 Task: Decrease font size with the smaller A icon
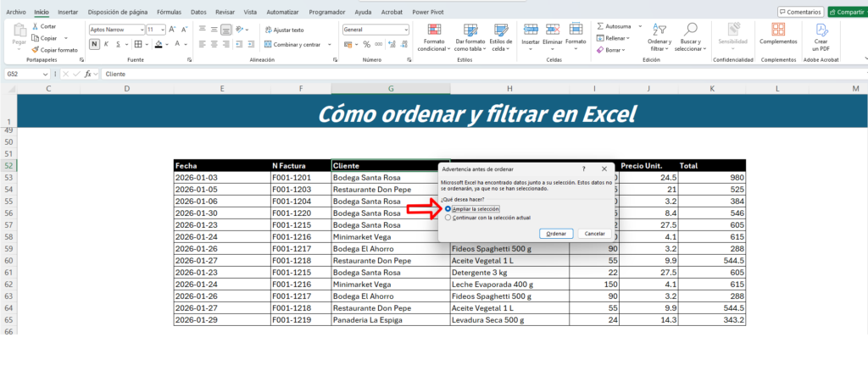click(x=183, y=30)
